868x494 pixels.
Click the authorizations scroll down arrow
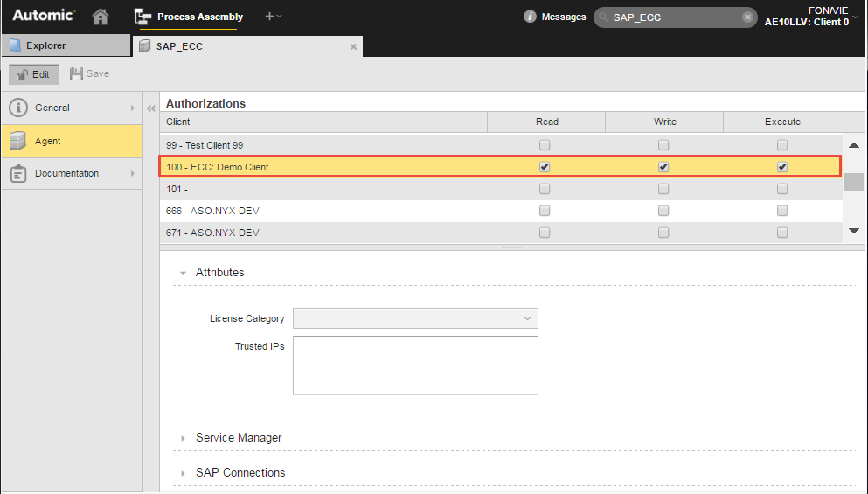coord(854,231)
